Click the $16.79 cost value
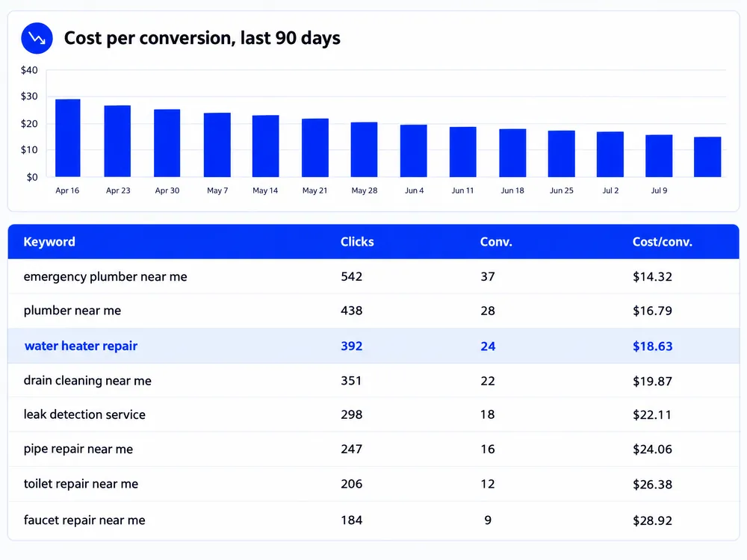 (x=652, y=311)
